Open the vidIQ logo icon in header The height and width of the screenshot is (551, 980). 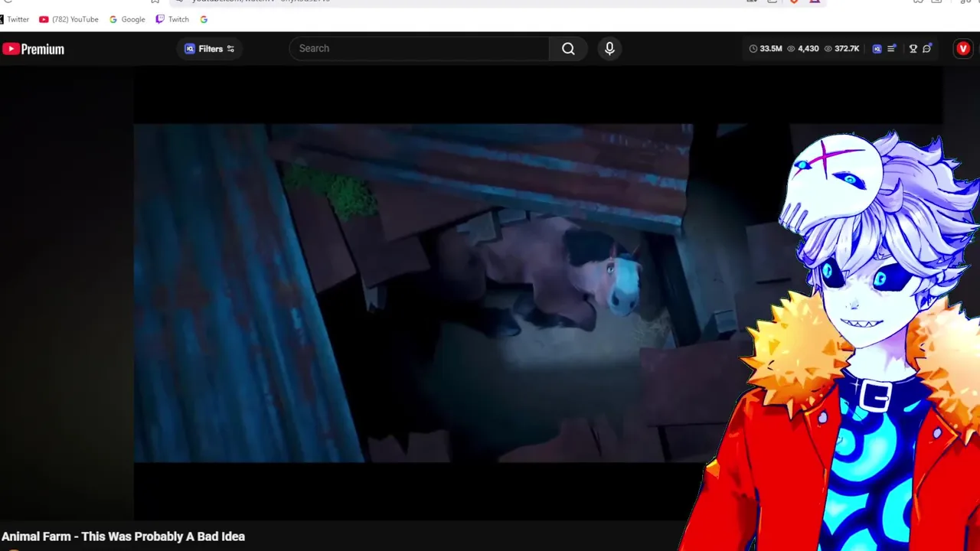tap(877, 49)
